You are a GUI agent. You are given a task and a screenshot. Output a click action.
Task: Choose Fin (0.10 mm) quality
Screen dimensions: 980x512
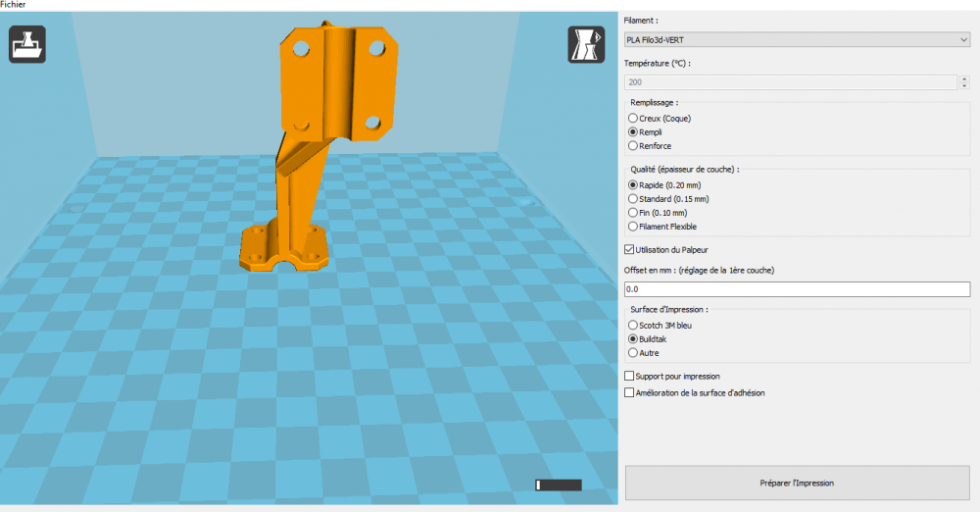coord(658,213)
